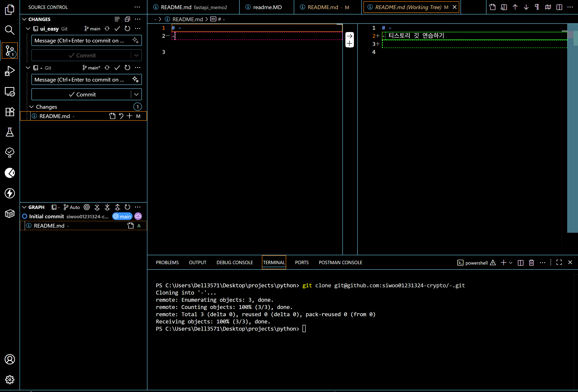Select the Initial commit graph entry

click(x=47, y=216)
